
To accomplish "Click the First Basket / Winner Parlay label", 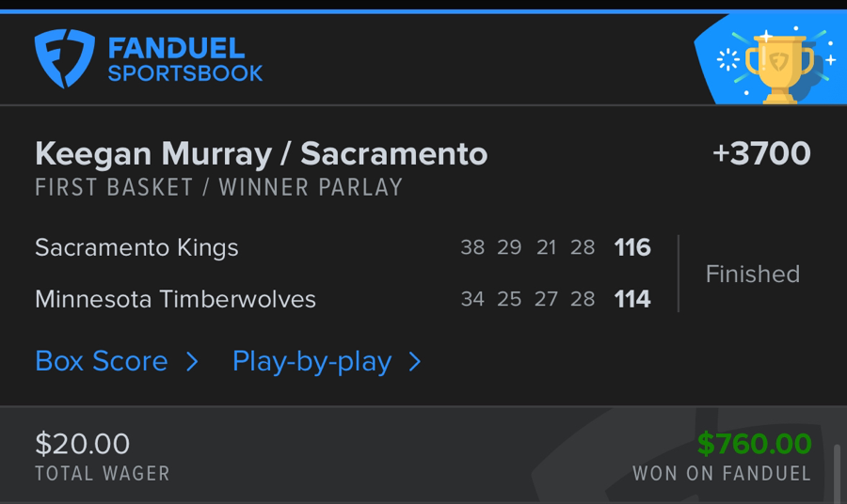I will coord(218,187).
